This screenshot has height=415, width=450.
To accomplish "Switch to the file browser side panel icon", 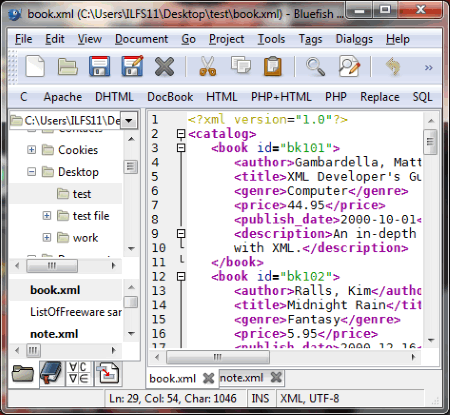I will point(23,373).
